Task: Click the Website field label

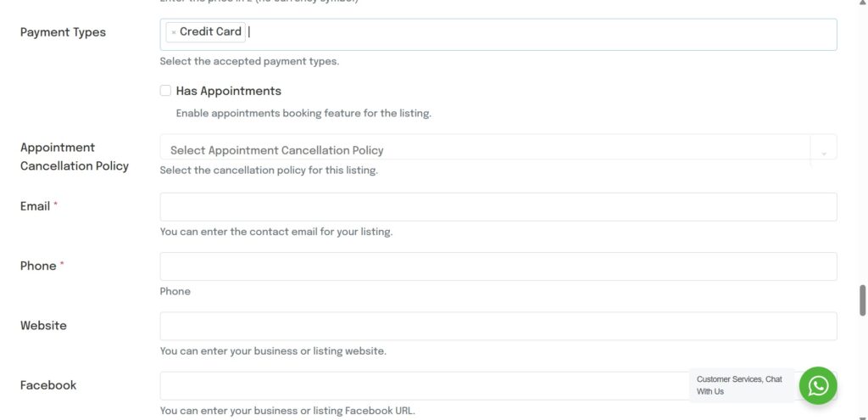Action: [x=43, y=325]
